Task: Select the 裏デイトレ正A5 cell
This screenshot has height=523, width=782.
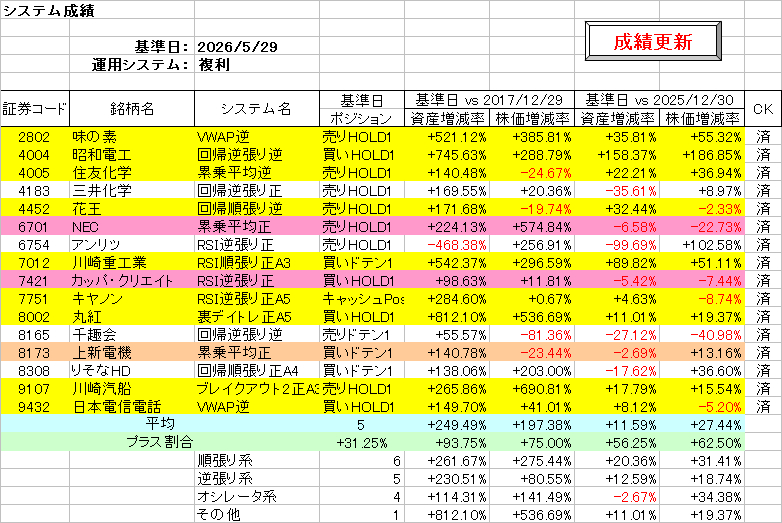Action: point(257,317)
